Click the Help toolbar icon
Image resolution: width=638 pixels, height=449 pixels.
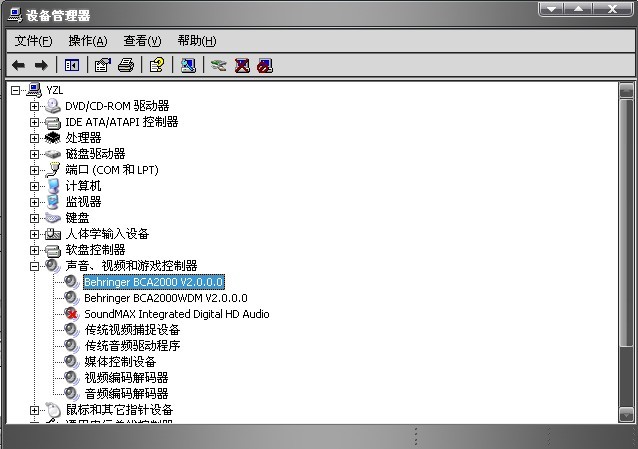157,65
